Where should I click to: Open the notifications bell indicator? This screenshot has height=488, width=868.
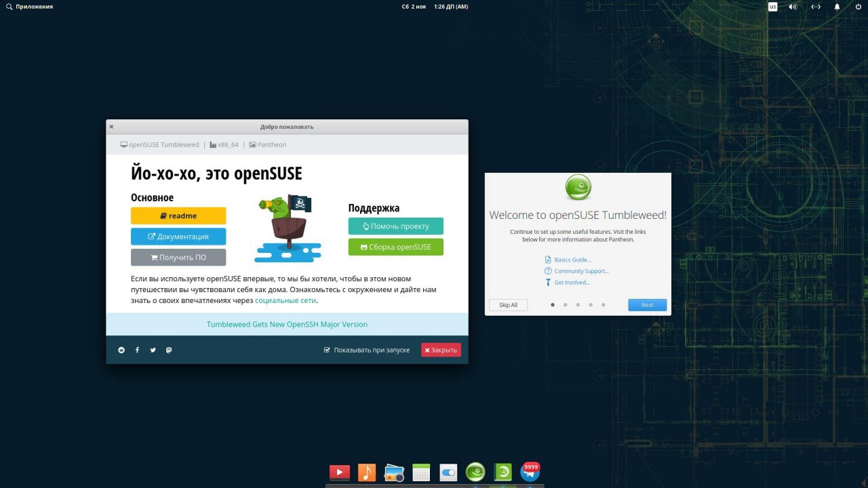837,7
